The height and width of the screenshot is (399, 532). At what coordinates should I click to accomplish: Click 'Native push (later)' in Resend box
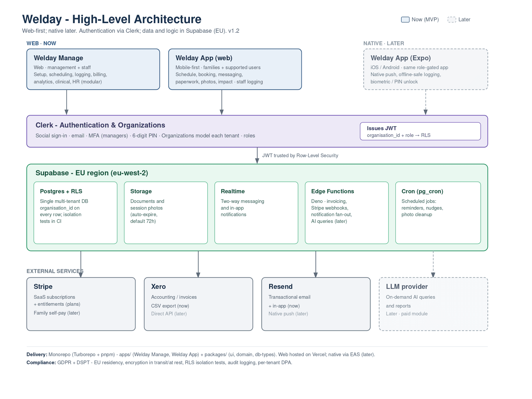coord(288,314)
